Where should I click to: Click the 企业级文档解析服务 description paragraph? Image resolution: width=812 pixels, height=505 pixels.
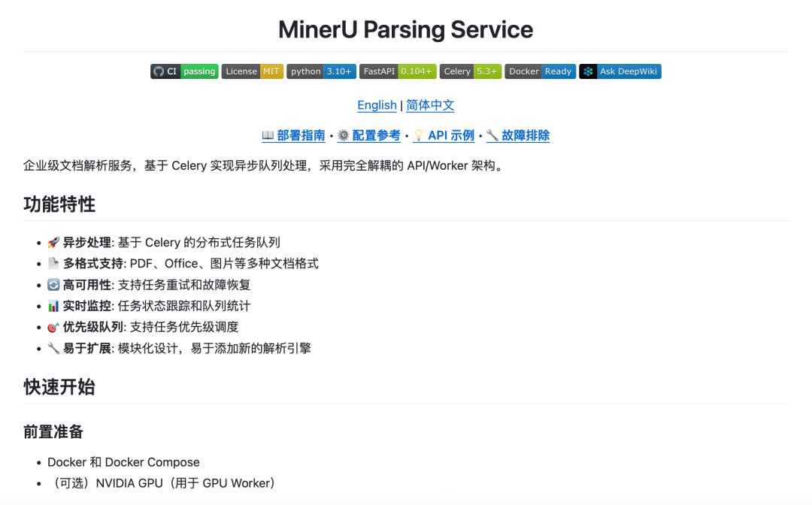click(265, 166)
